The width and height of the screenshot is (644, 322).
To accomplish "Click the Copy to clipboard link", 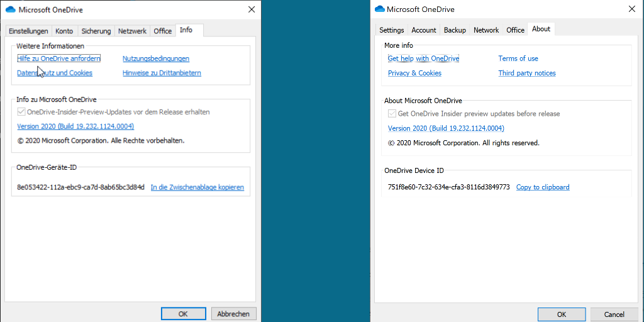I will 542,187.
